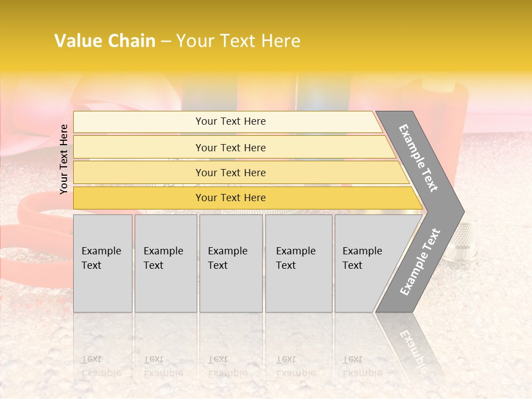
Task: Select the first gray Example Text box from left
Action: coord(103,263)
